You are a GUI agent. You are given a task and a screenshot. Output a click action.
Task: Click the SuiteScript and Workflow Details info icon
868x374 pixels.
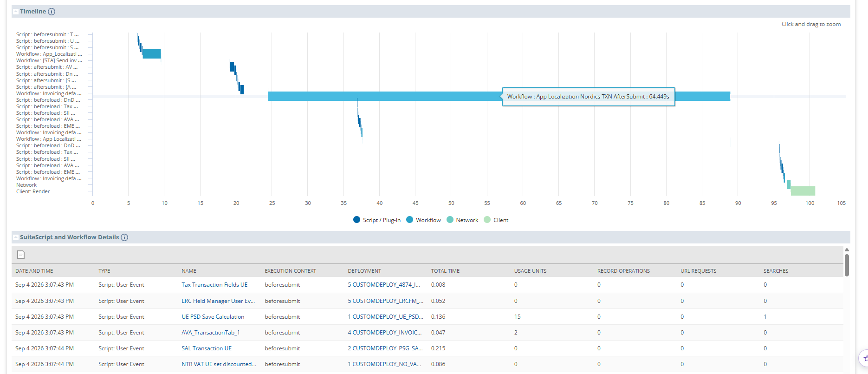pyautogui.click(x=124, y=237)
